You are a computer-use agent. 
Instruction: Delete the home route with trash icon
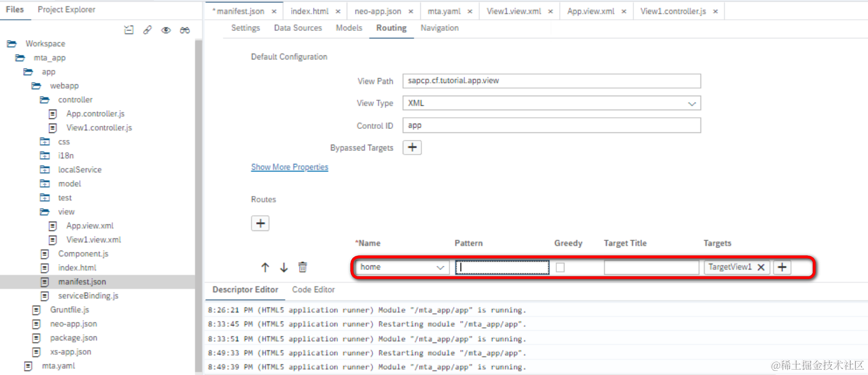pyautogui.click(x=302, y=268)
